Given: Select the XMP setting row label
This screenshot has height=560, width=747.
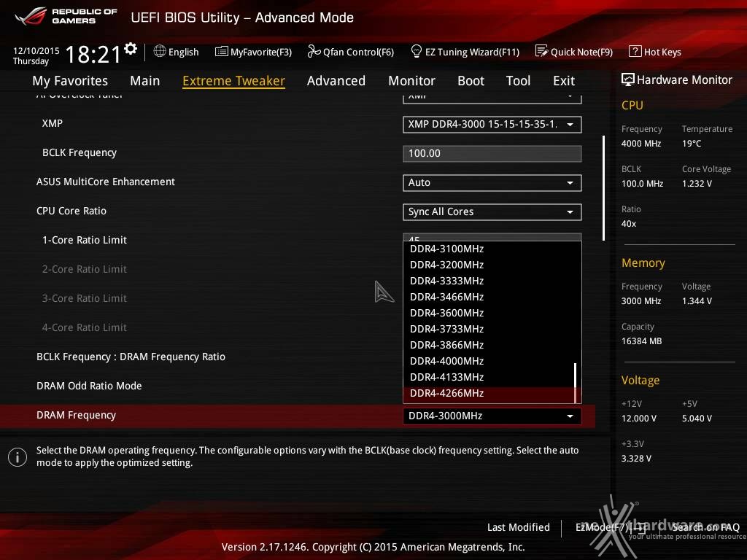Looking at the screenshot, I should (x=53, y=123).
